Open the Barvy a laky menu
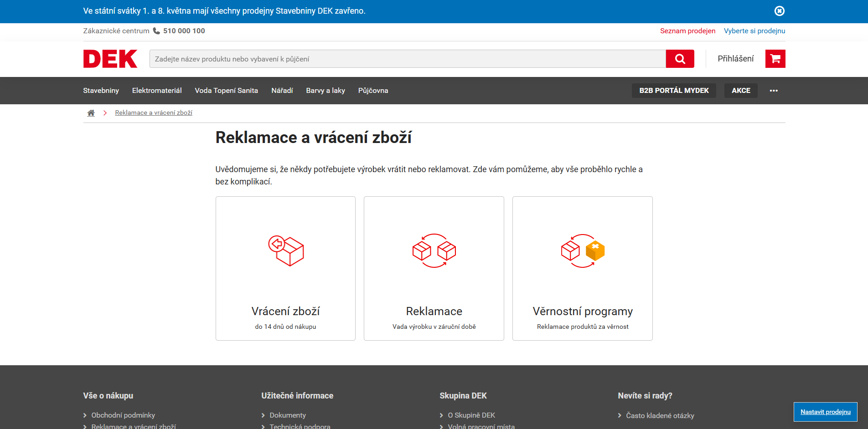The width and height of the screenshot is (868, 429). [325, 91]
